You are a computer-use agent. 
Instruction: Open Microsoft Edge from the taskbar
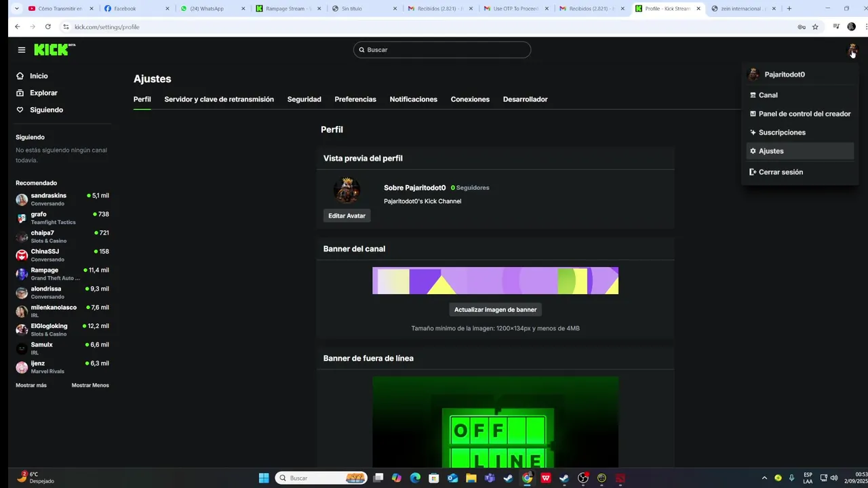[x=415, y=478]
